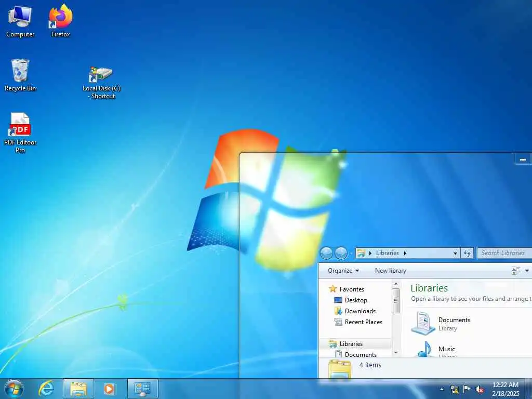Change the view icon in Explorer toolbar
Screen dimensions: 532x399
pos(516,271)
